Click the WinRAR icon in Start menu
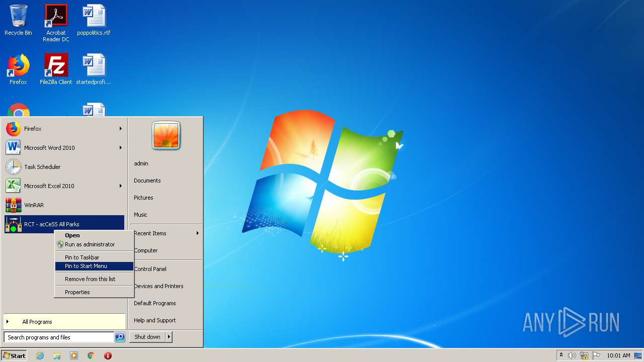This screenshot has width=644, height=362. [14, 205]
